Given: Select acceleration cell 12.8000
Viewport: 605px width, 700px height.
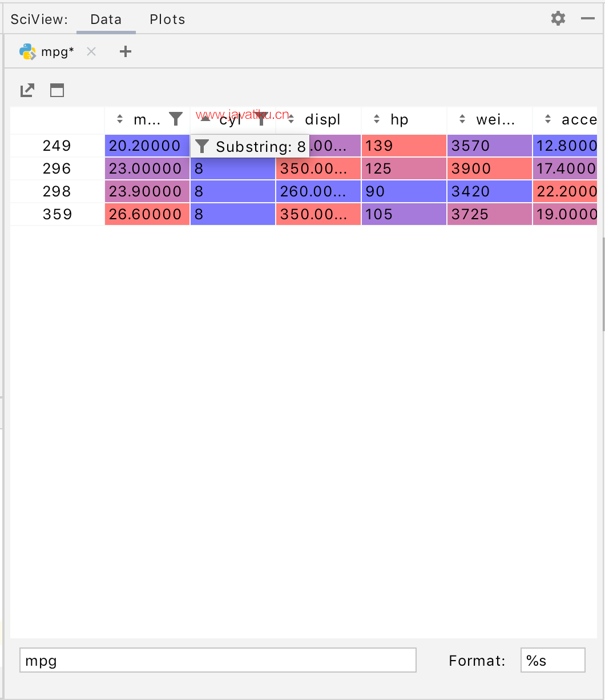Looking at the screenshot, I should 565,146.
